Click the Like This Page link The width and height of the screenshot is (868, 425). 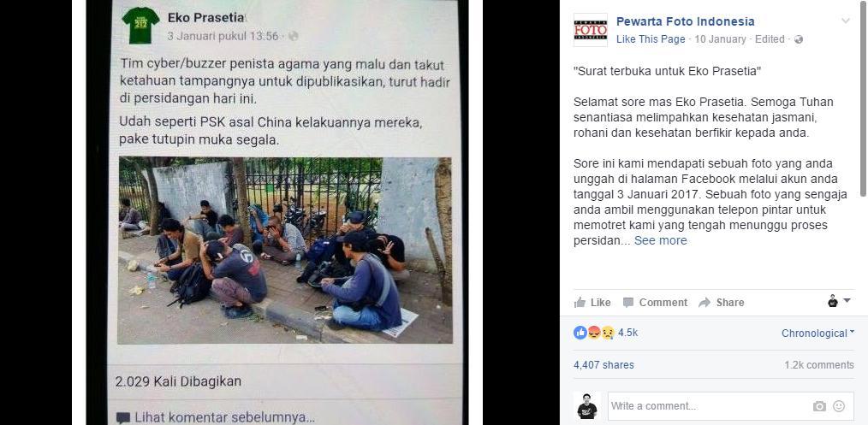651,39
